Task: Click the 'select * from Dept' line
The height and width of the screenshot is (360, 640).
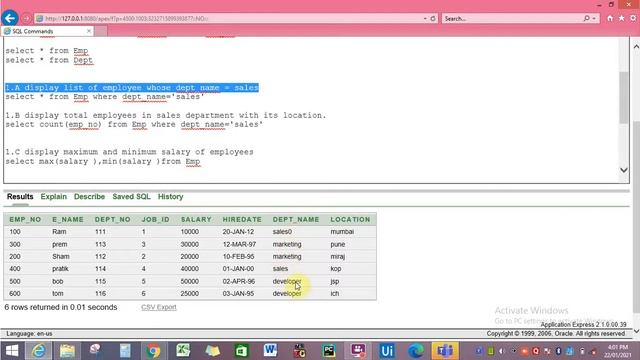Action: [x=49, y=60]
